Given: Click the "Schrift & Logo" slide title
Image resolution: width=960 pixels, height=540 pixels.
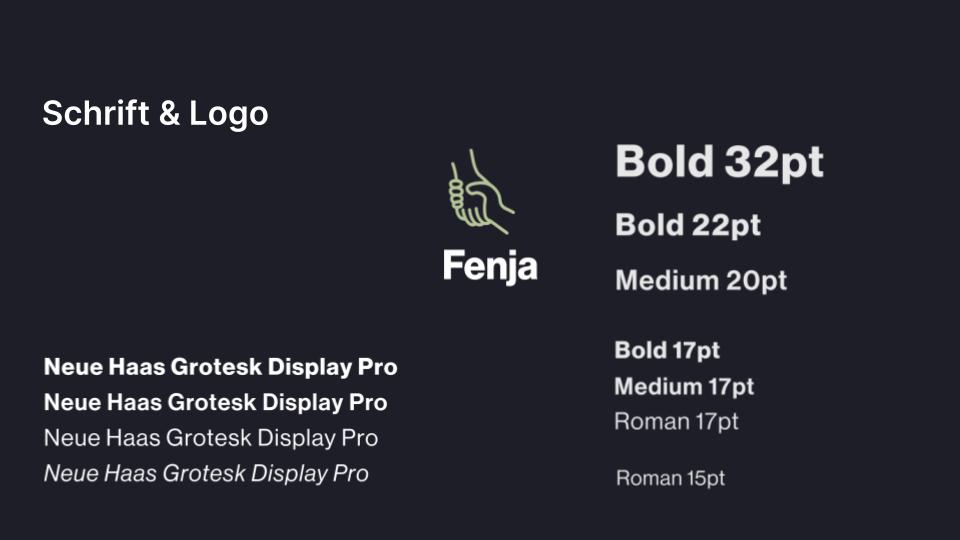Looking at the screenshot, I should coord(155,114).
